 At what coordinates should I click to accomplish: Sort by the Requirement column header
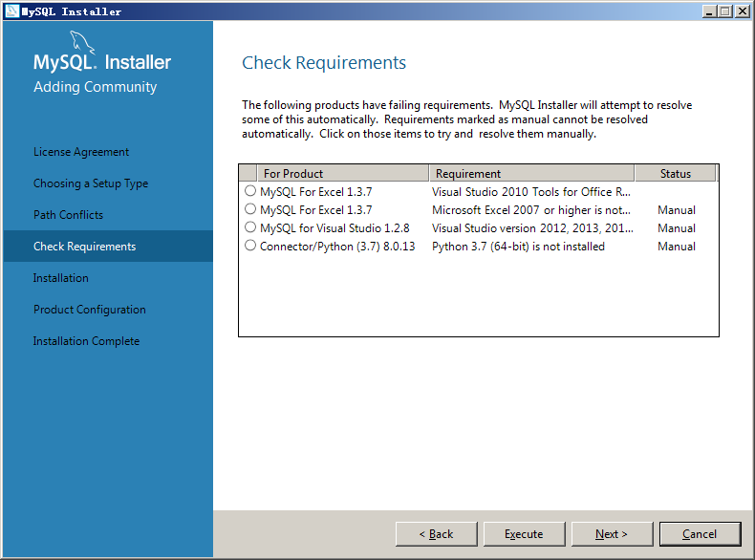pyautogui.click(x=531, y=173)
